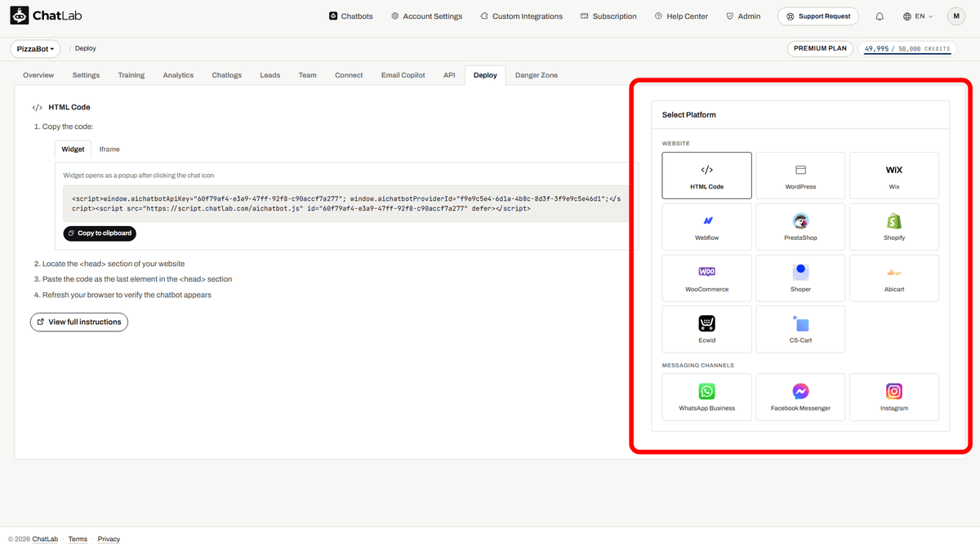Choose the PrestaShop platform tile
Image resolution: width=980 pixels, height=551 pixels.
click(800, 227)
